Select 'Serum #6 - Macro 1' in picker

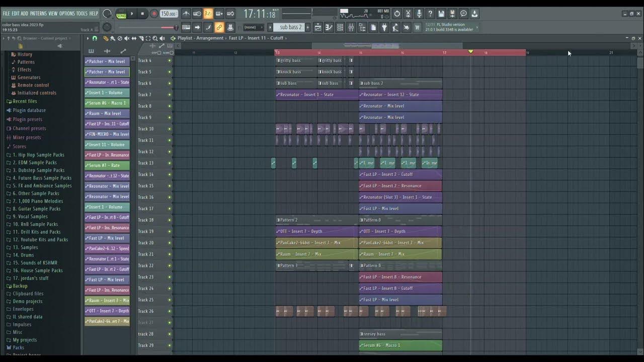tap(107, 103)
